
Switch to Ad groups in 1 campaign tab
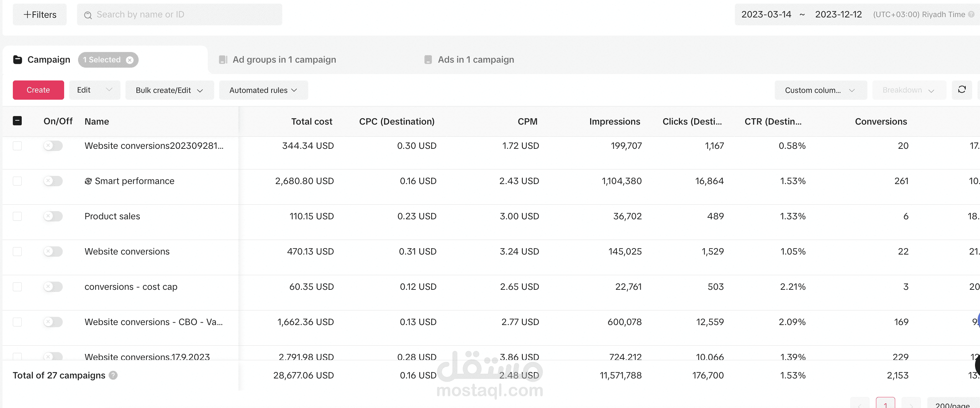(284, 60)
